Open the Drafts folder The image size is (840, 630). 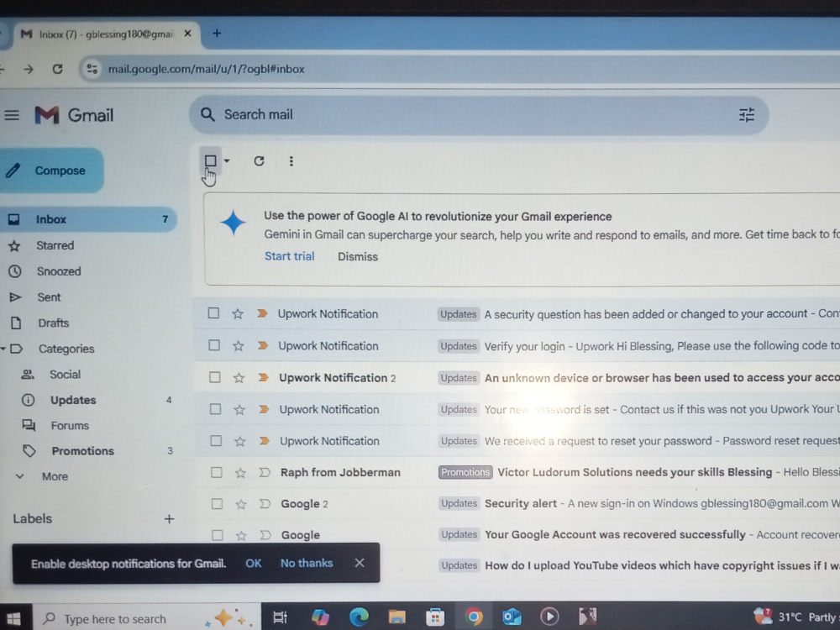[x=54, y=323]
